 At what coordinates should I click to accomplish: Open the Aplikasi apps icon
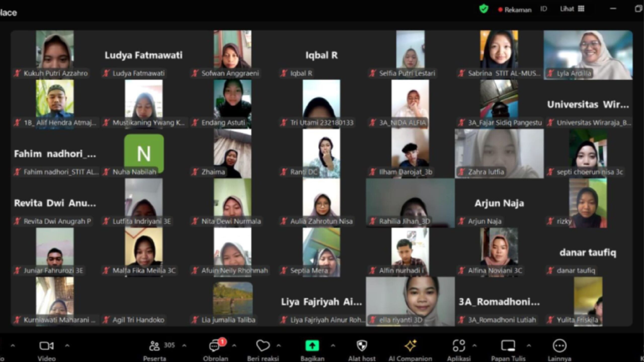[459, 346]
